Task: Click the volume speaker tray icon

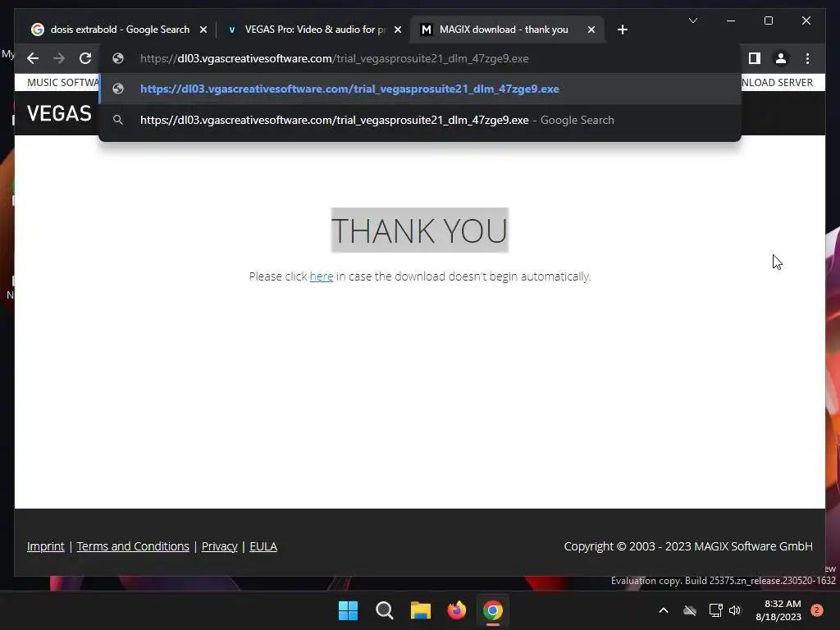Action: click(735, 610)
